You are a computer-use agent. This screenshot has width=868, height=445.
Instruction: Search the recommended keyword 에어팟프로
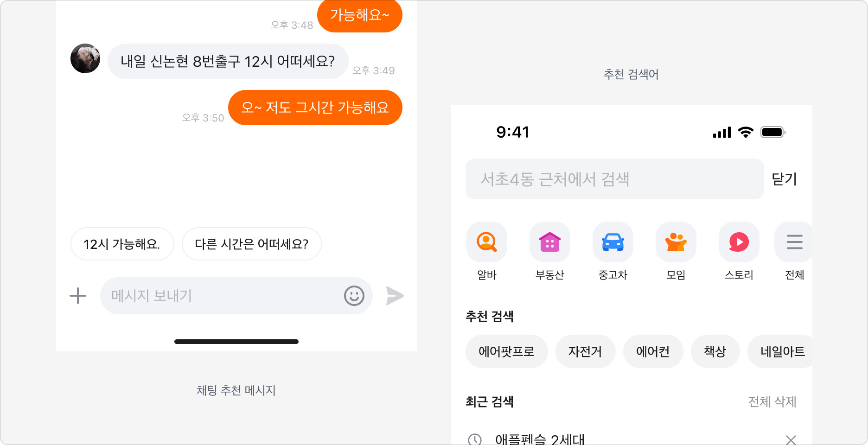(x=506, y=351)
